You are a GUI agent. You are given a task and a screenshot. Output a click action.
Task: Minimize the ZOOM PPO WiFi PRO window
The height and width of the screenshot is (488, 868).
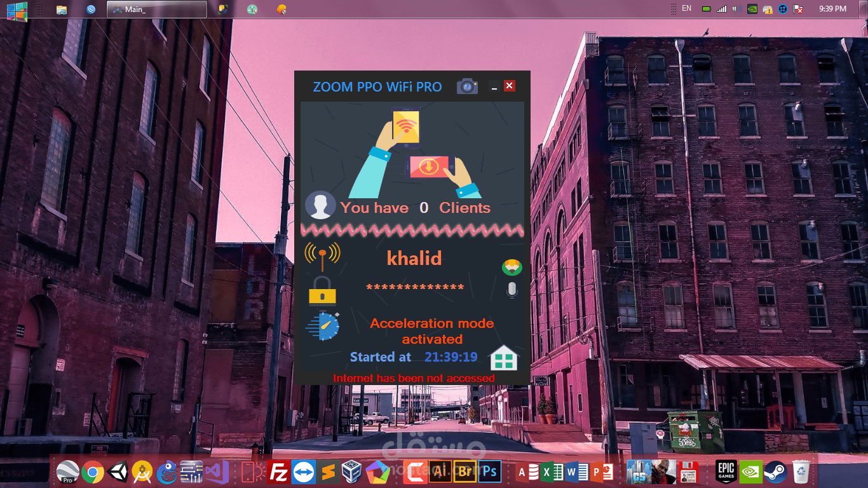coord(494,87)
